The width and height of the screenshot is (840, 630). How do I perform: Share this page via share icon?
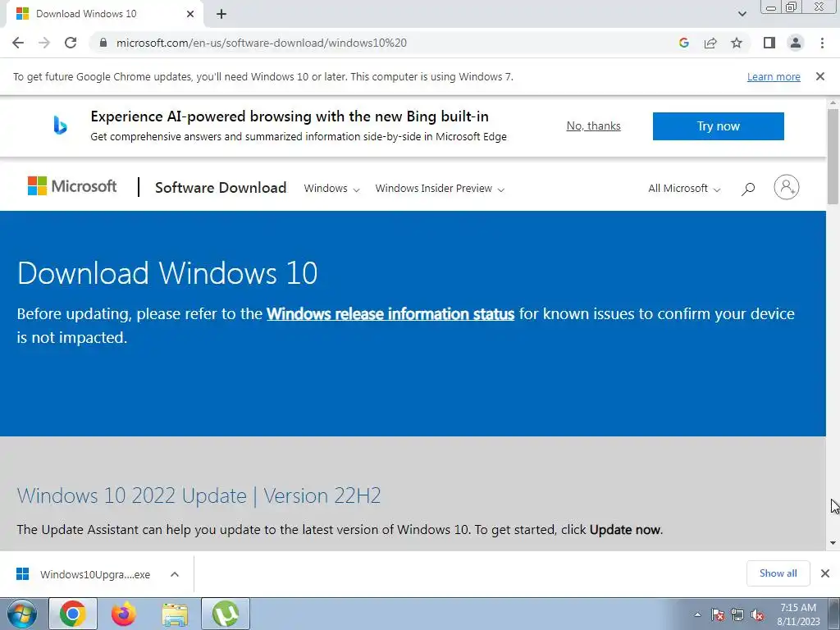pyautogui.click(x=710, y=43)
